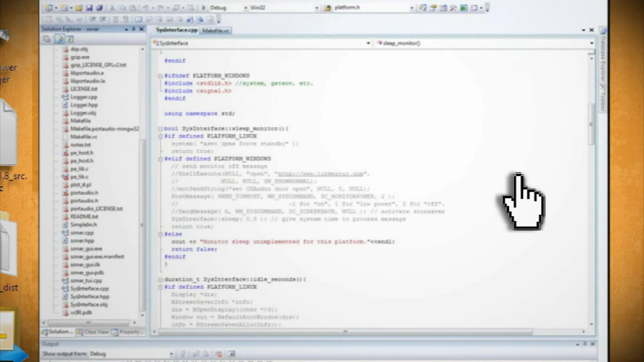Image resolution: width=644 pixels, height=362 pixels.
Task: Click the tinkernut.com URL in the code
Action: click(320, 174)
